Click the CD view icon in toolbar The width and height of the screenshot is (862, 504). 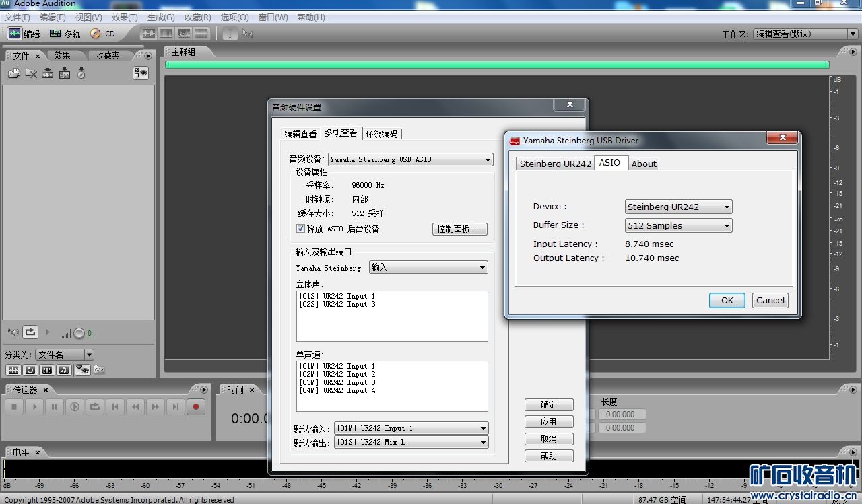pos(102,34)
